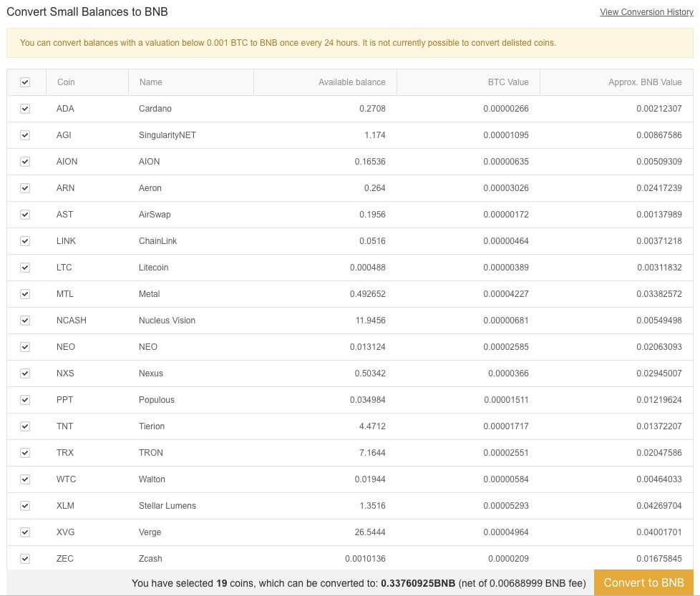Toggle the NEO row checkbox

click(x=25, y=347)
